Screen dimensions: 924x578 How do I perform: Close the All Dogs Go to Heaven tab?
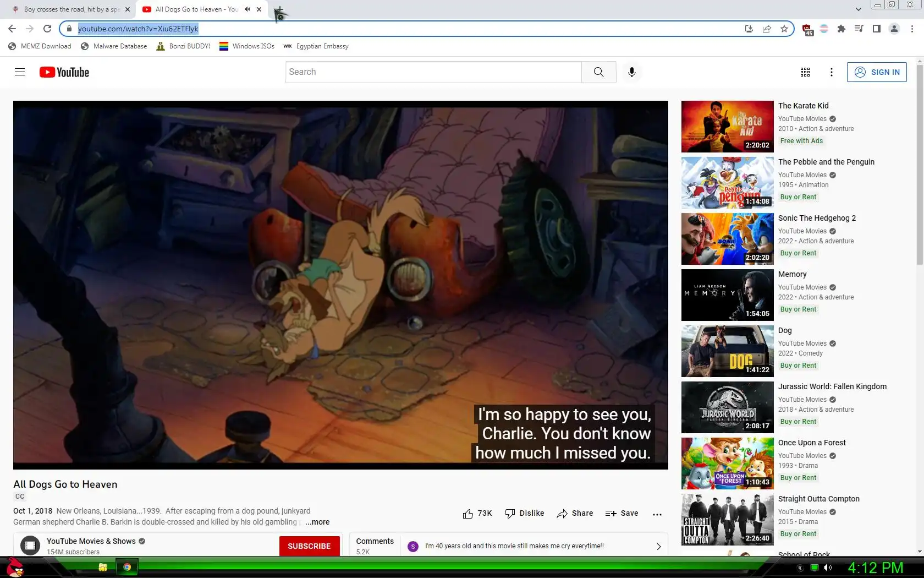click(259, 9)
